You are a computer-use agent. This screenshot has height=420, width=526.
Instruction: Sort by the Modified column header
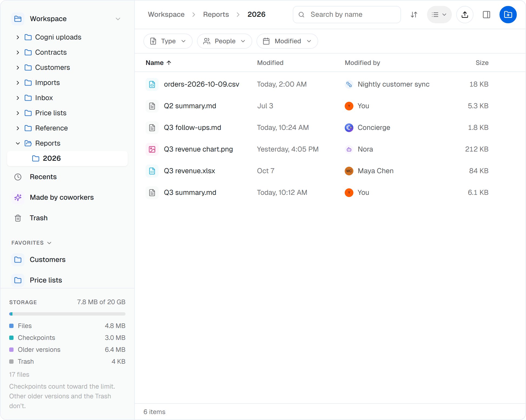pos(270,63)
